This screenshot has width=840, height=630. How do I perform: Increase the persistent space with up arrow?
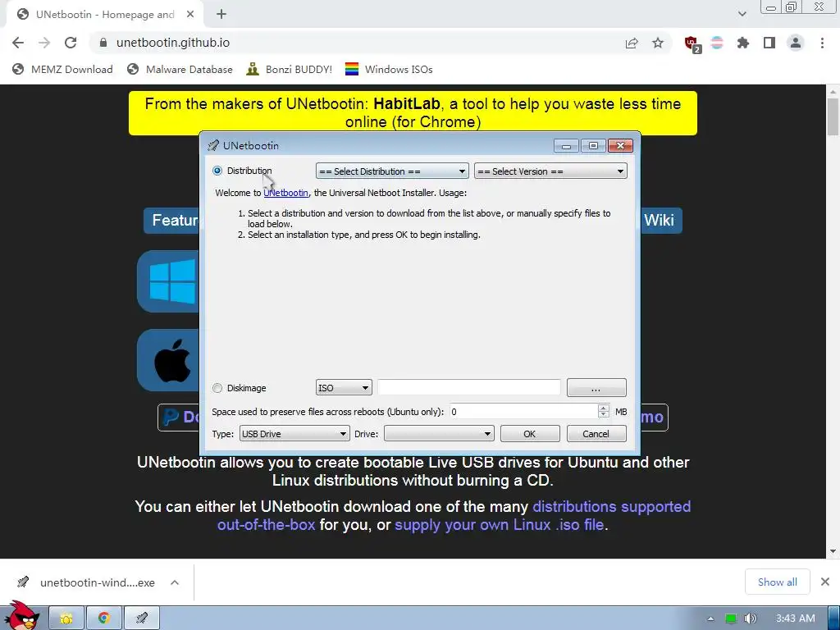[604, 408]
